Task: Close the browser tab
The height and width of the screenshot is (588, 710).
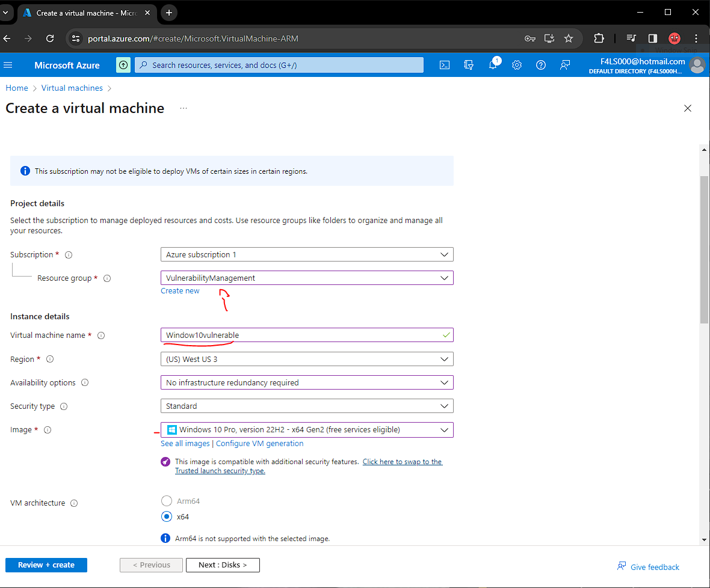Action: [147, 13]
